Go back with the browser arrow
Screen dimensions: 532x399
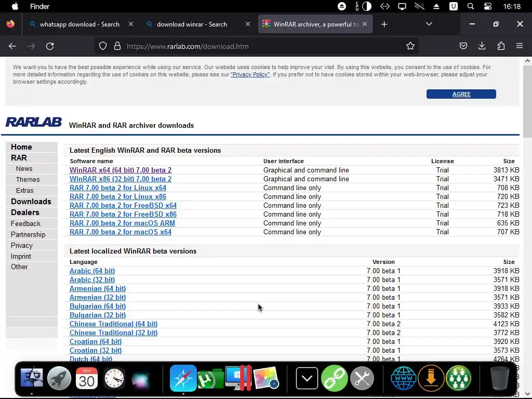pos(12,46)
